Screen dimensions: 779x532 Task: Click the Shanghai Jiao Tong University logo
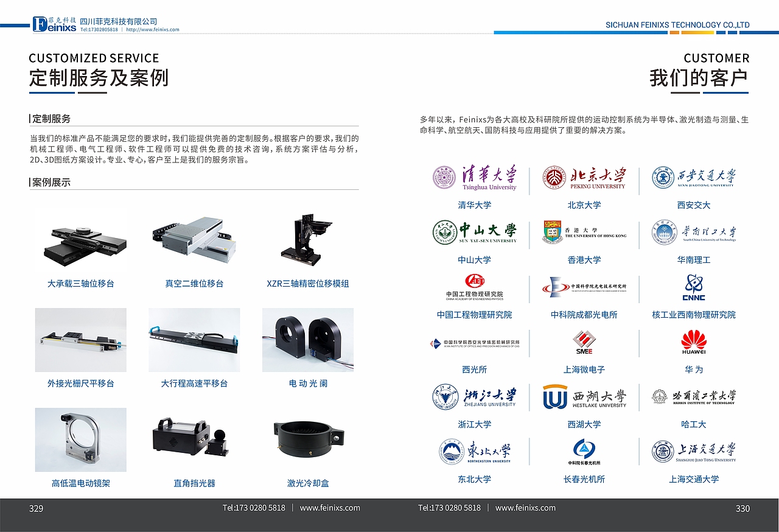[x=694, y=452]
